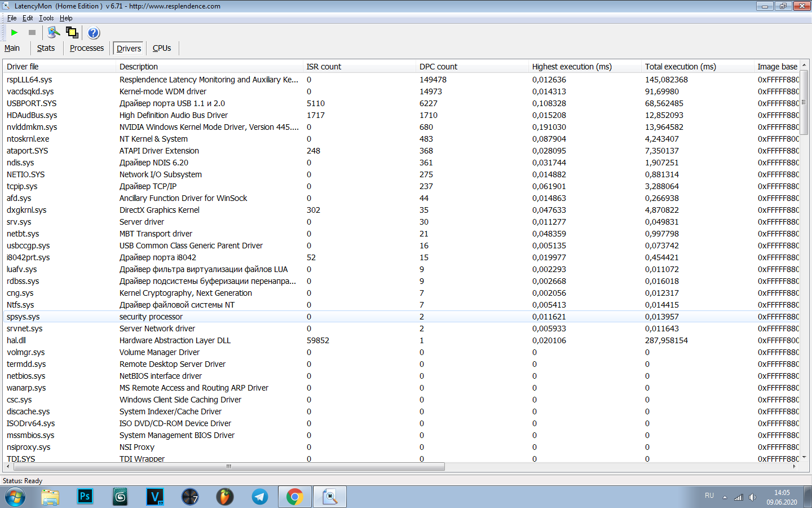Open Telegram from the taskbar
812x508 pixels.
259,497
